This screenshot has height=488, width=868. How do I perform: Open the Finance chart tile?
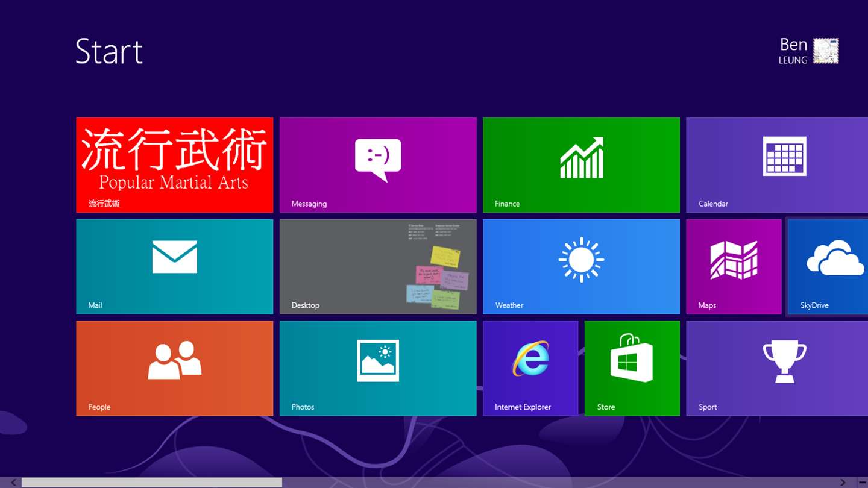tap(581, 165)
